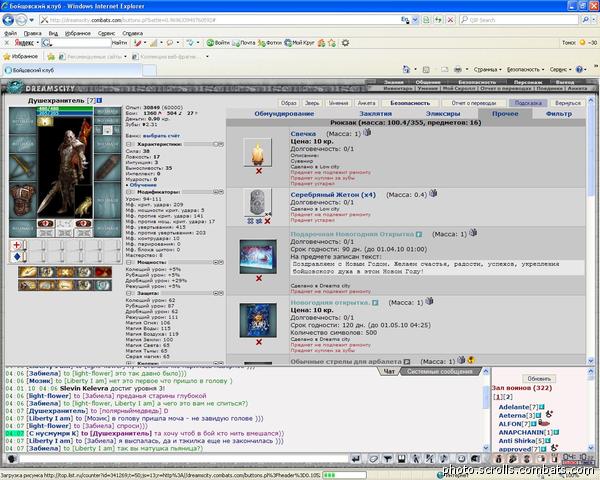The width and height of the screenshot is (600, 480).
Task: Click the chat window vertical scrollbar
Action: (x=486, y=410)
